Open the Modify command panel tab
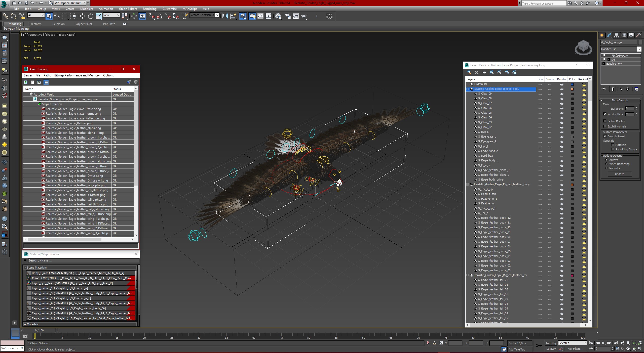The width and height of the screenshot is (644, 353). coord(609,35)
